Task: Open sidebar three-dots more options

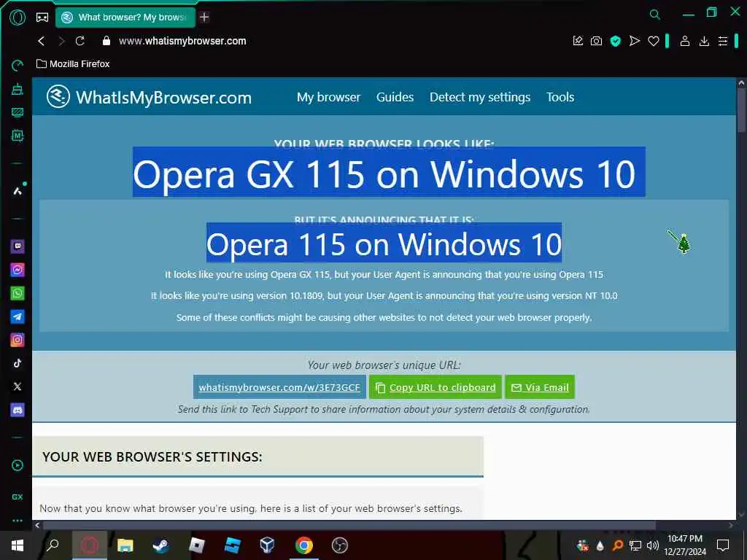Action: coord(18,521)
